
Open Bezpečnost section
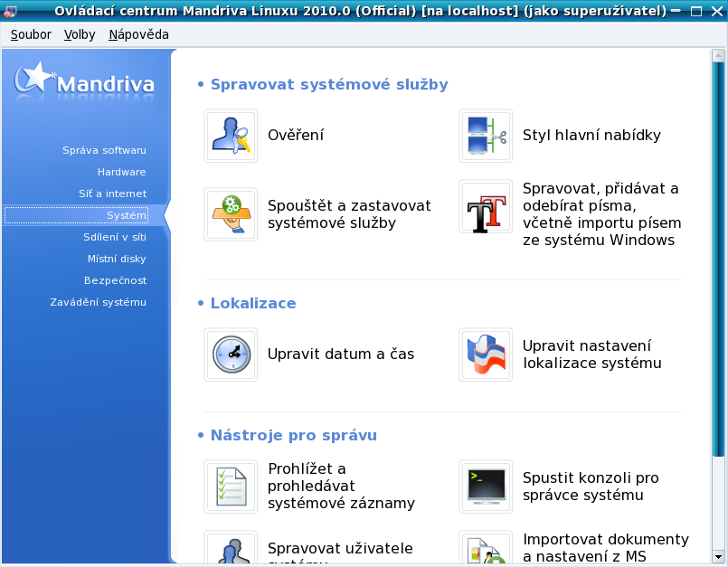[x=115, y=280]
